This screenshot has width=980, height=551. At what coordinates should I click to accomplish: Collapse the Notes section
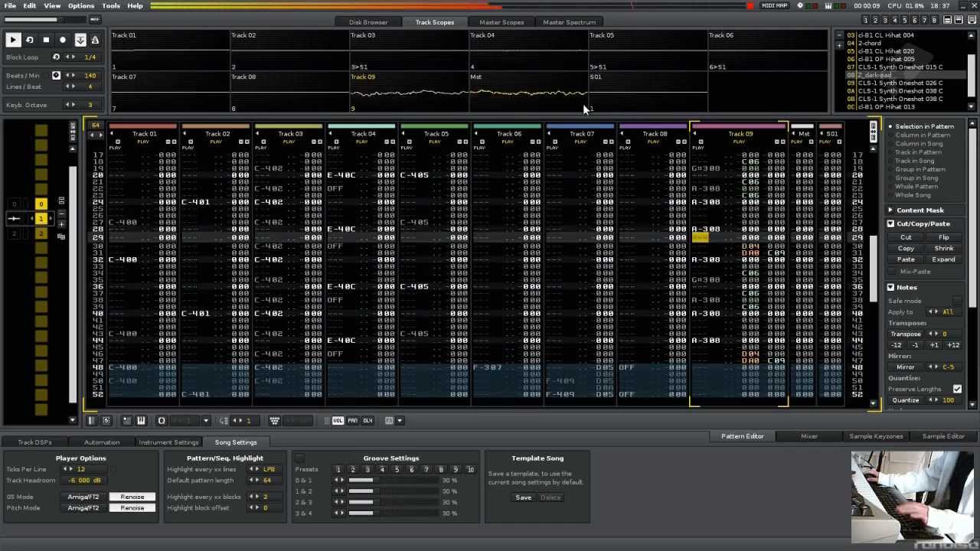[x=891, y=287]
